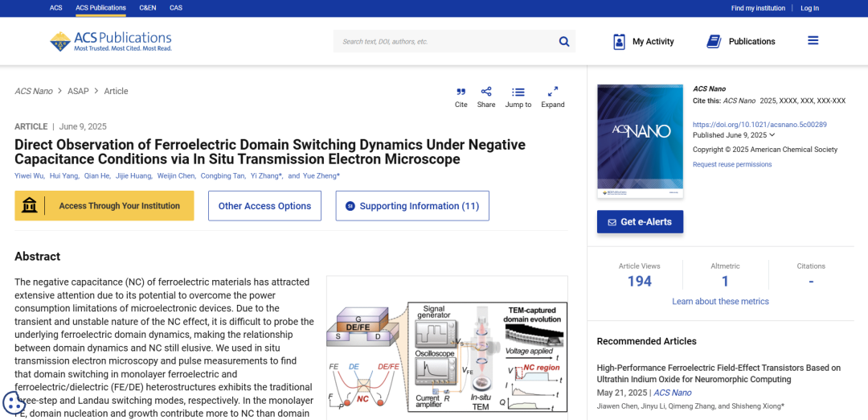Click the Get e-Alerts button
Screen dimensions: 868x420
click(x=640, y=221)
